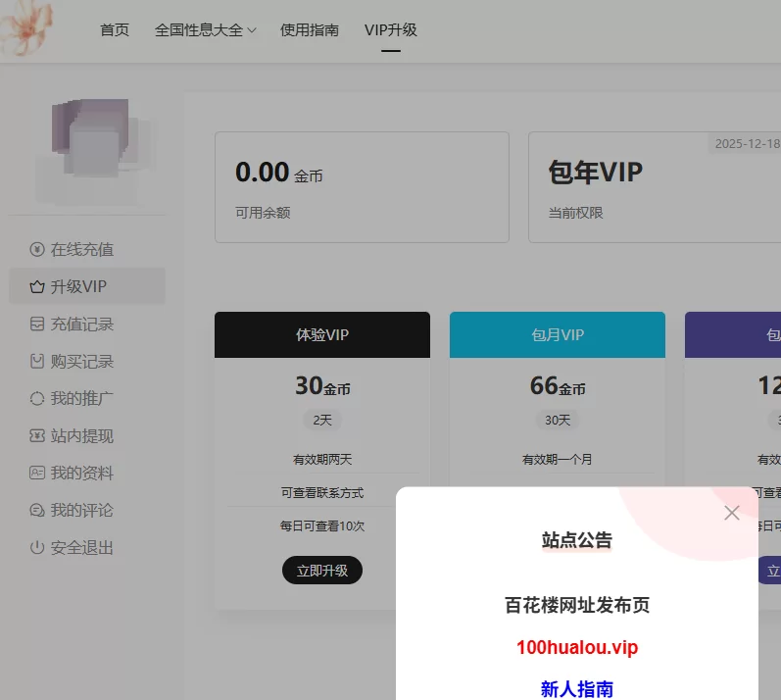Click the 30天 duration badge
Screen dimensions: 781x700
pos(558,420)
